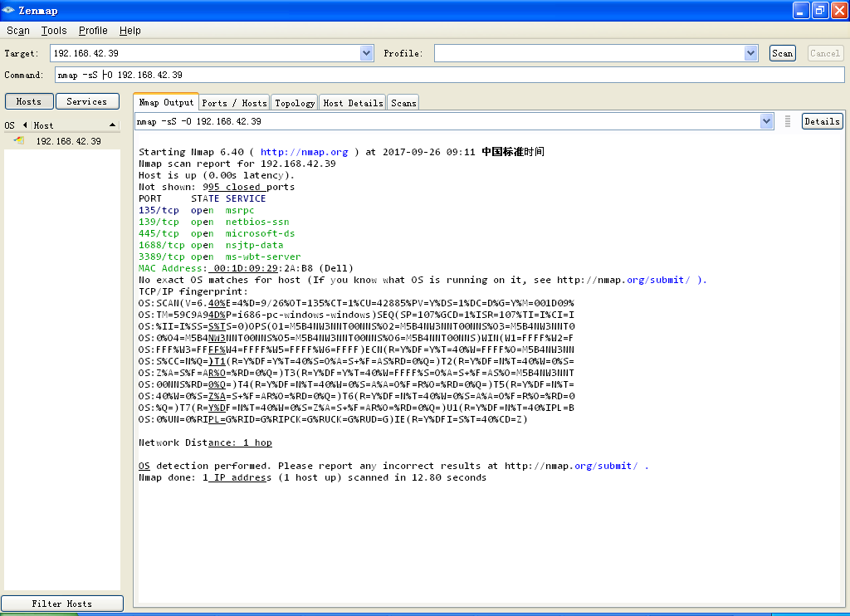Open the Scan menu
This screenshot has height=616, width=850.
pos(18,31)
